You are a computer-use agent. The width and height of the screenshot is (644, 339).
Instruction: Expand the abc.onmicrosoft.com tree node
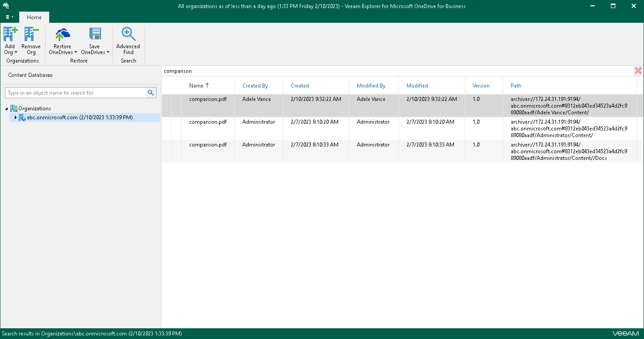click(16, 117)
